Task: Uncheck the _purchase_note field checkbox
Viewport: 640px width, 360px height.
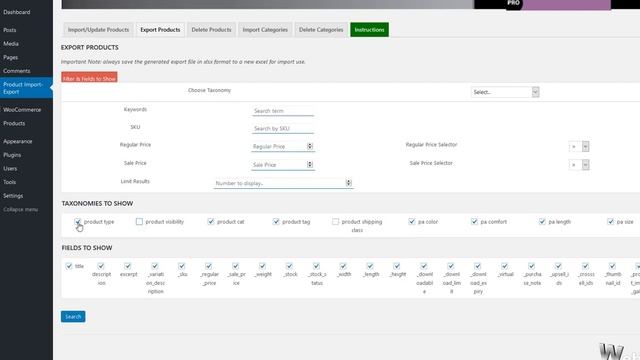Action: pyautogui.click(x=531, y=266)
